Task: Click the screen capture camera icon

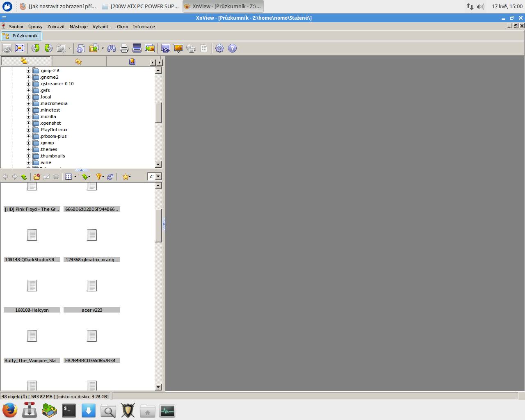Action: (166, 48)
